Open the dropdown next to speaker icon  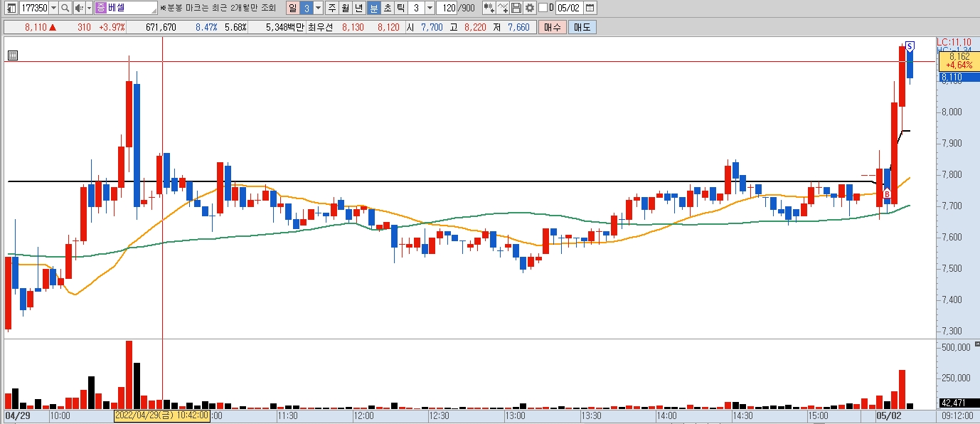tap(89, 9)
